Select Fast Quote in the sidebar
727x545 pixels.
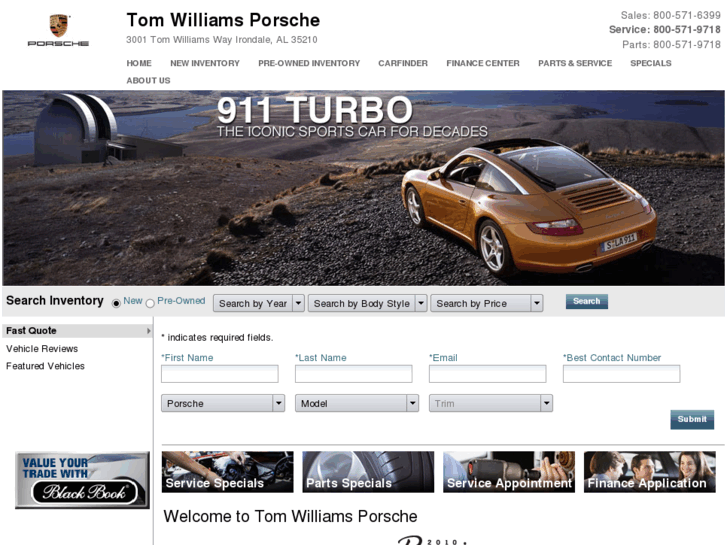(x=77, y=331)
